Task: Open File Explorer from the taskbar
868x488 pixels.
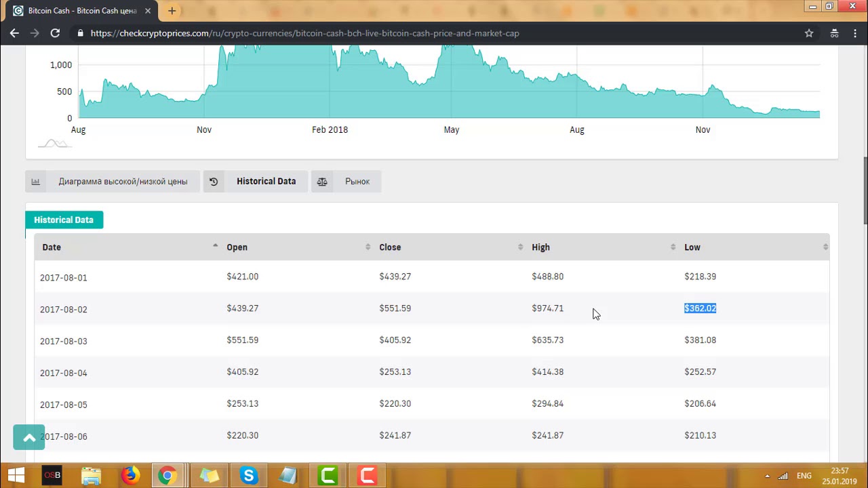Action: pos(92,476)
